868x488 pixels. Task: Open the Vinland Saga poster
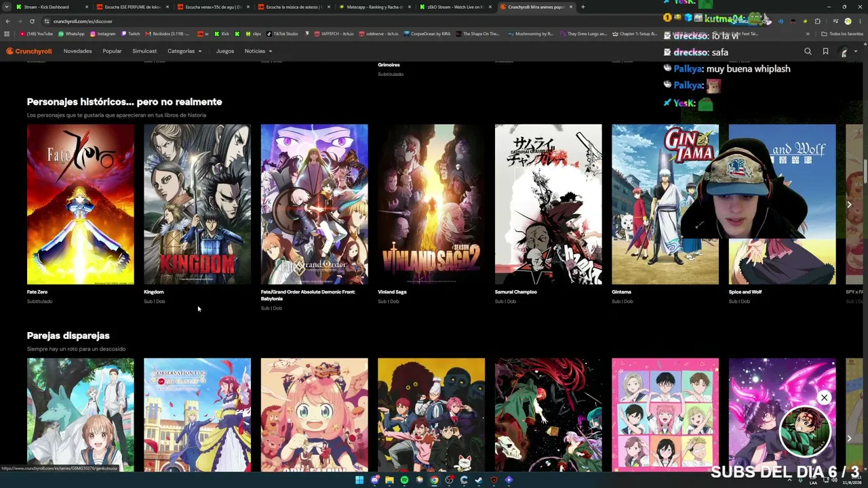click(431, 204)
